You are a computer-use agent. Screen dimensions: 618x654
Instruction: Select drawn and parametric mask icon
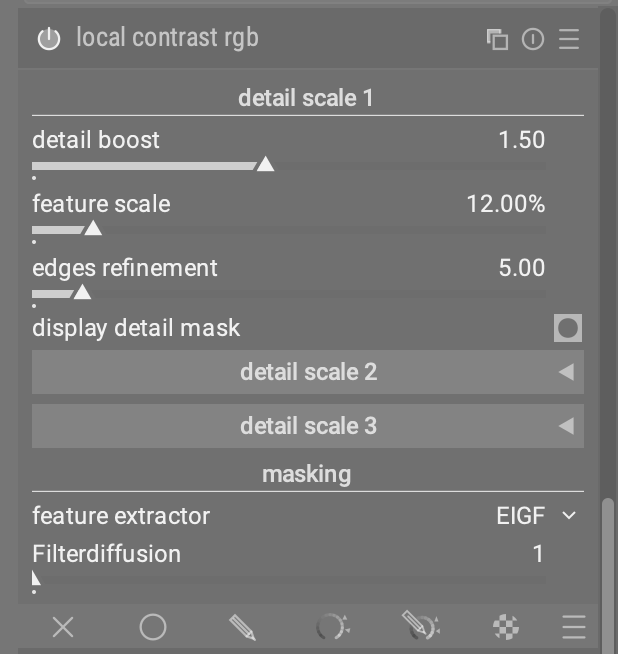421,626
